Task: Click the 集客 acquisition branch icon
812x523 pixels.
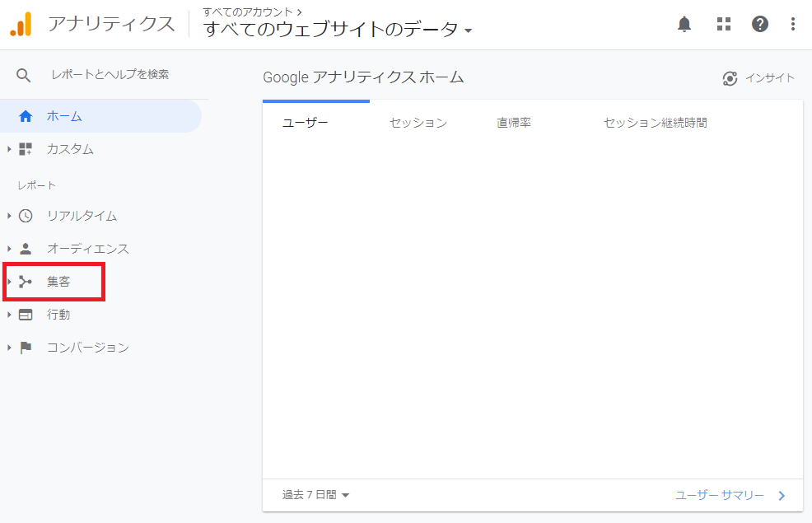Action: (26, 282)
